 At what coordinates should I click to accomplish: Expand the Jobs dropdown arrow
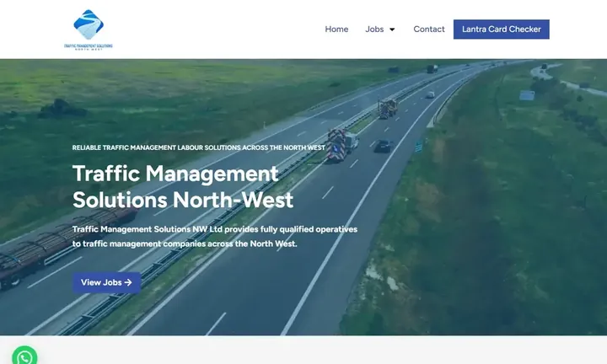(392, 29)
